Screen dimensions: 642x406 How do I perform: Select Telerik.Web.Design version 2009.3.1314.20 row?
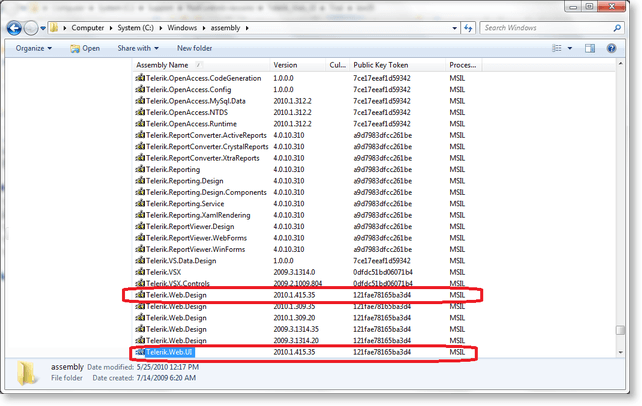[x=302, y=341]
